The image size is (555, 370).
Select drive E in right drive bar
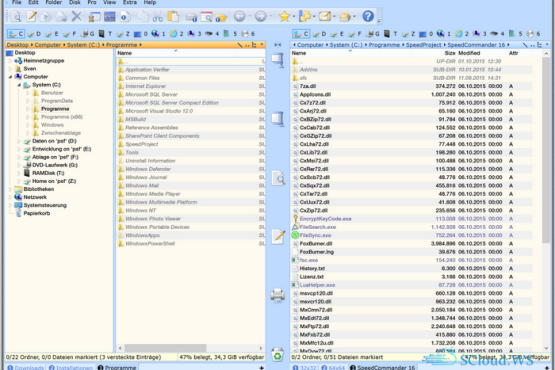(337, 34)
